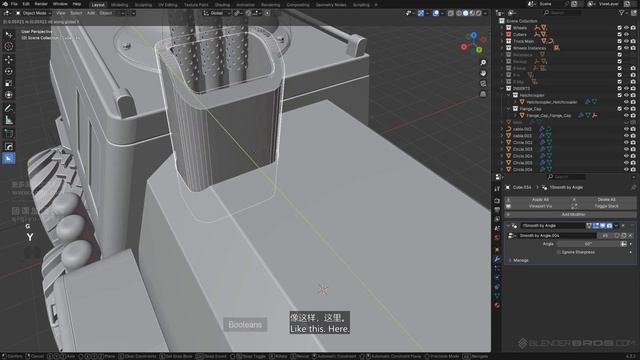The width and height of the screenshot is (640, 360).
Task: Switch to the Modeling workspace tab
Action: coord(120,5)
